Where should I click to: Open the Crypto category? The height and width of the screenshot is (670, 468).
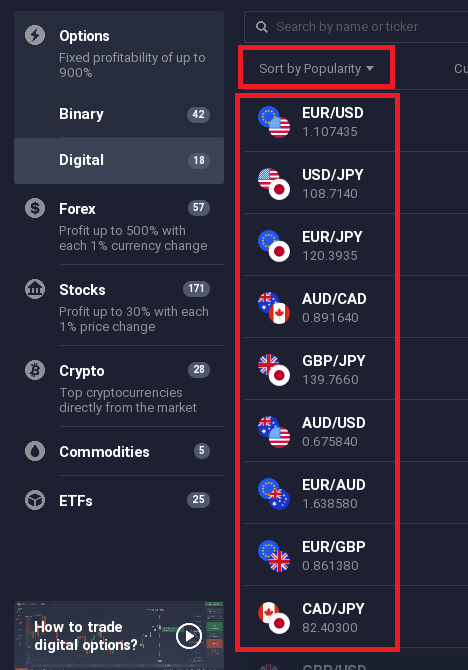119,388
